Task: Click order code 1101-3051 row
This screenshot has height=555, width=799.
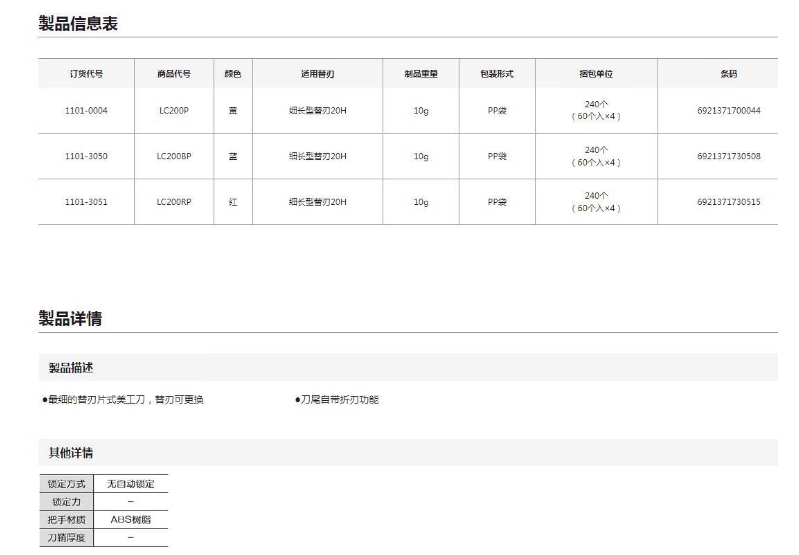Action: click(86, 202)
